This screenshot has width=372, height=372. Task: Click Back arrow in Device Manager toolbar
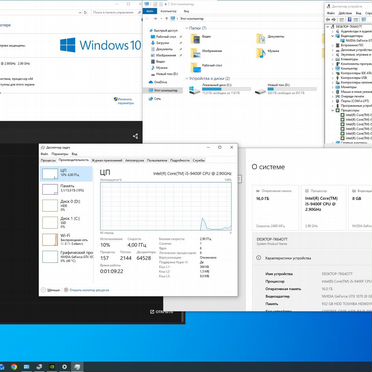(x=329, y=20)
